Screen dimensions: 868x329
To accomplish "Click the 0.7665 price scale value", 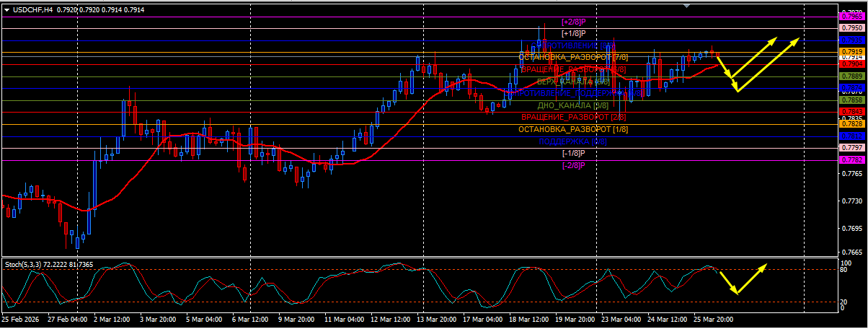I will [x=852, y=253].
